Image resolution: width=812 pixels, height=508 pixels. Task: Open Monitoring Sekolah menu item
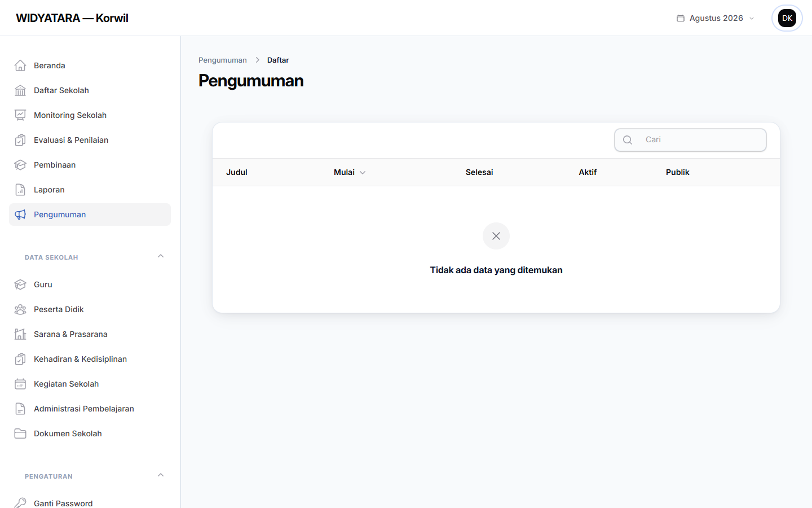pos(90,115)
